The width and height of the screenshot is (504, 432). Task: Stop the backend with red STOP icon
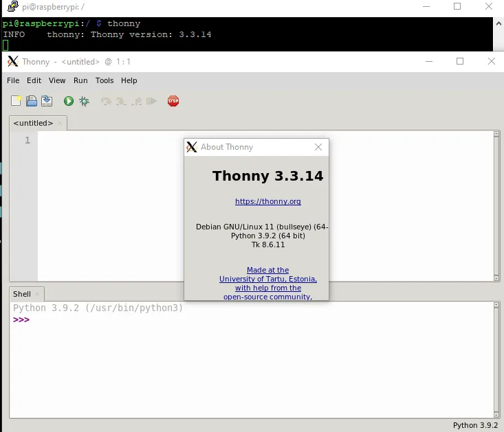pos(173,101)
